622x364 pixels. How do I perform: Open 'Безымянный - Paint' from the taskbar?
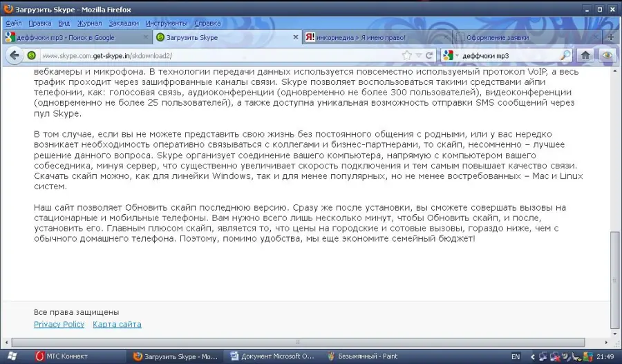coord(363,356)
